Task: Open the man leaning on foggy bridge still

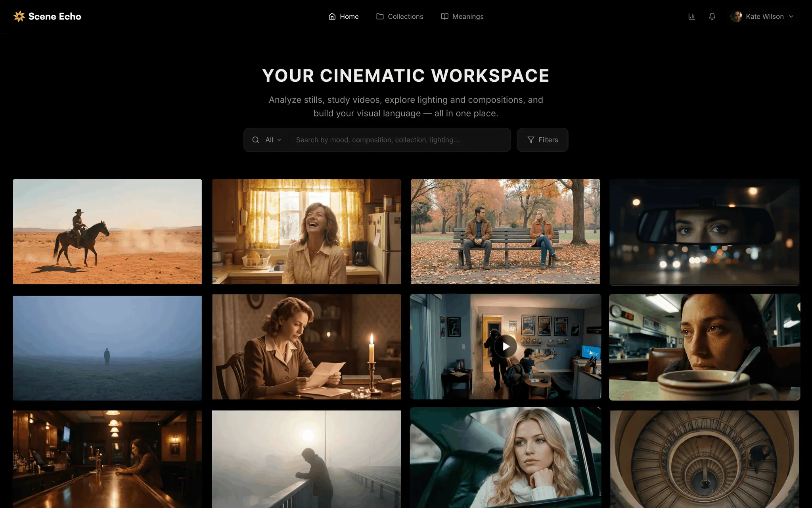Action: click(x=306, y=459)
